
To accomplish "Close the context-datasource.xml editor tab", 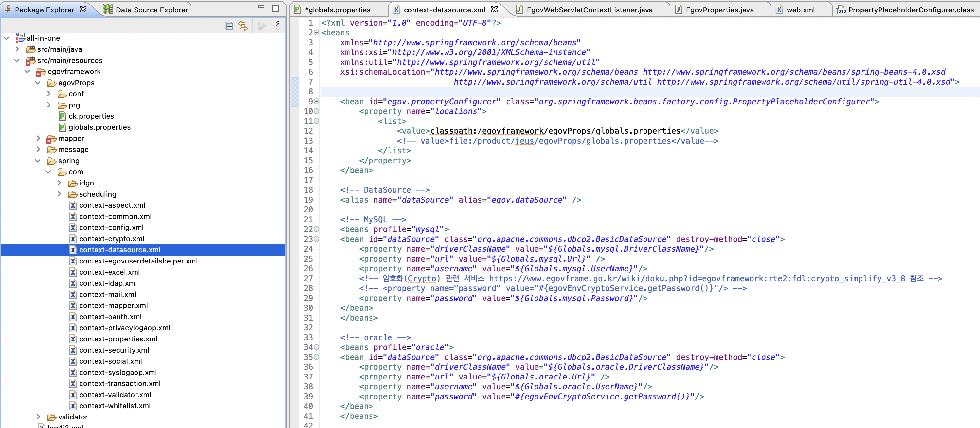I will (494, 9).
